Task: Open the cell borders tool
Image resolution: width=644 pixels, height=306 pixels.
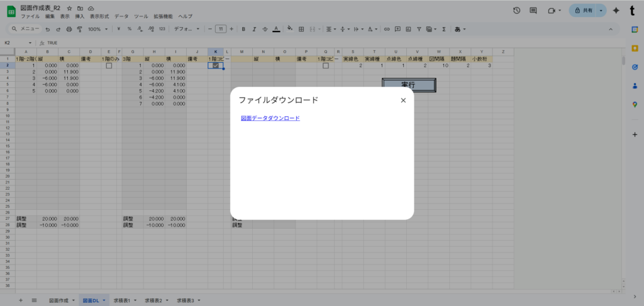Action: coord(301,29)
